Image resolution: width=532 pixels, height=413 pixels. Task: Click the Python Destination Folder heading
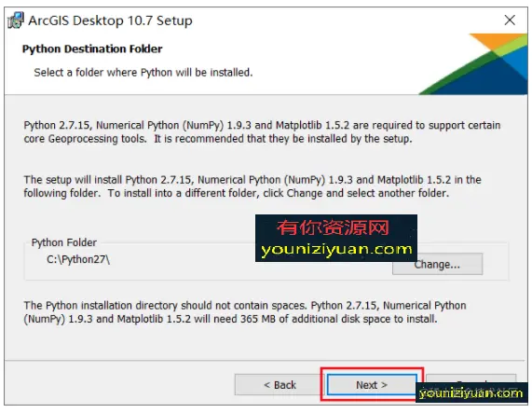pyautogui.click(x=92, y=48)
